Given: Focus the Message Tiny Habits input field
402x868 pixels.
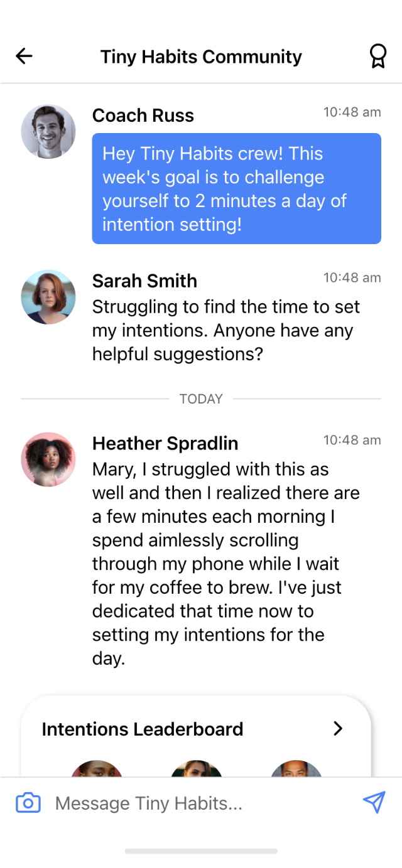Looking at the screenshot, I should coord(201,803).
